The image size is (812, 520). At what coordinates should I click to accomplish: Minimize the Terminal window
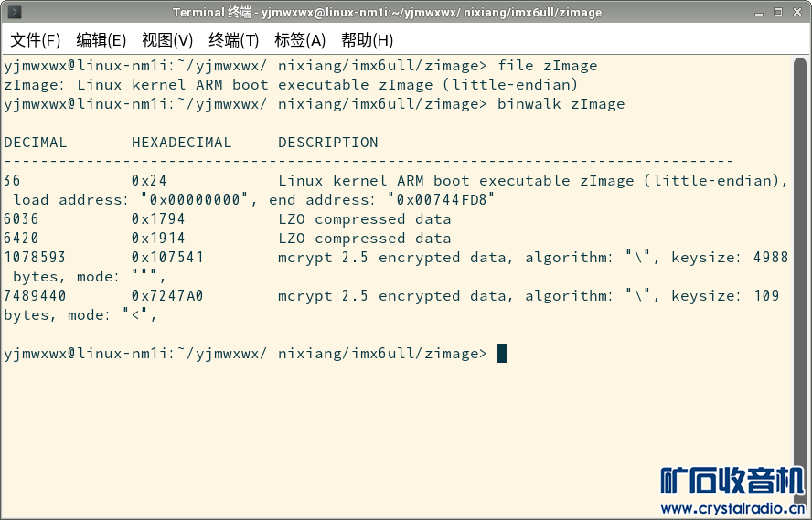coord(756,12)
